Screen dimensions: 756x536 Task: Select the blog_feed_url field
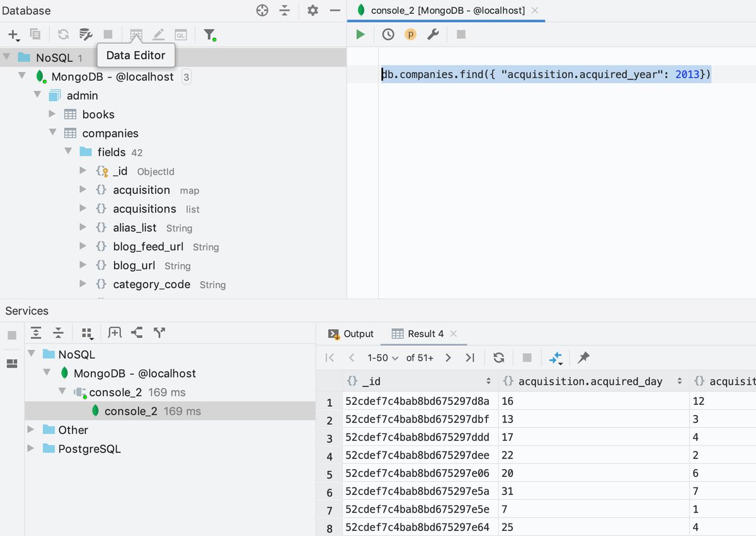pyautogui.click(x=148, y=247)
